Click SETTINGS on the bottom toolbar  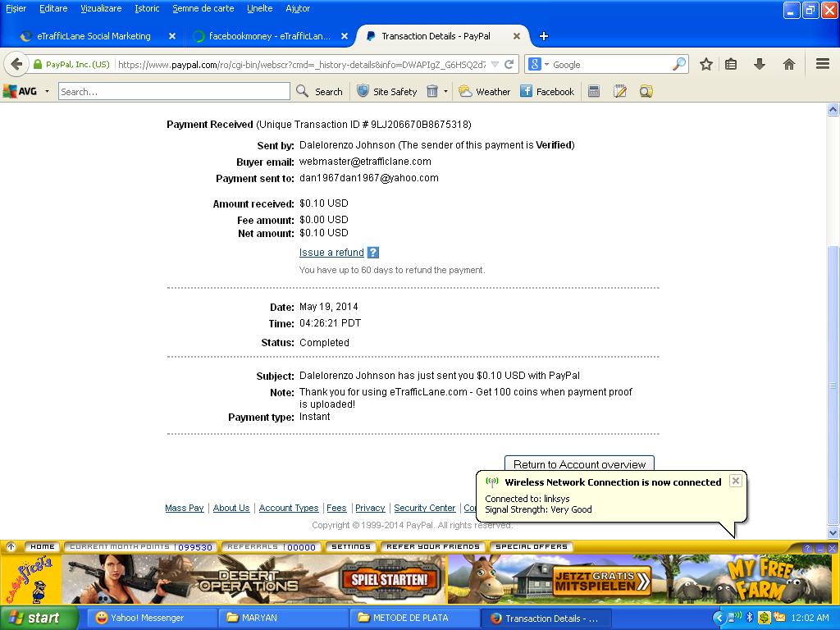coord(351,547)
